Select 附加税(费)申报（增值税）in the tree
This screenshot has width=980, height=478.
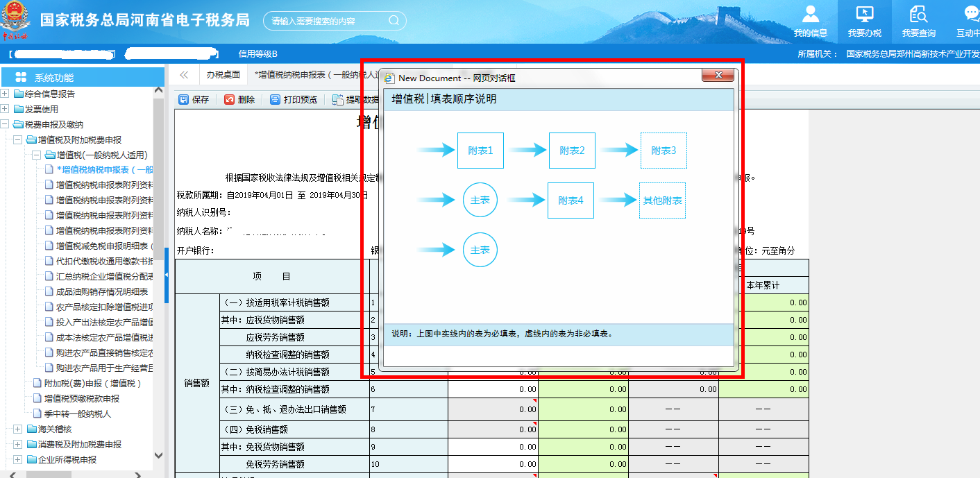(x=92, y=384)
